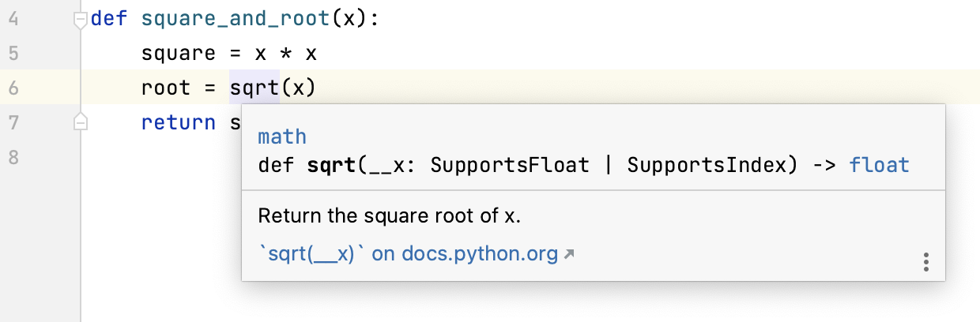
Task: Click line number 6 in the gutter
Action: click(13, 88)
